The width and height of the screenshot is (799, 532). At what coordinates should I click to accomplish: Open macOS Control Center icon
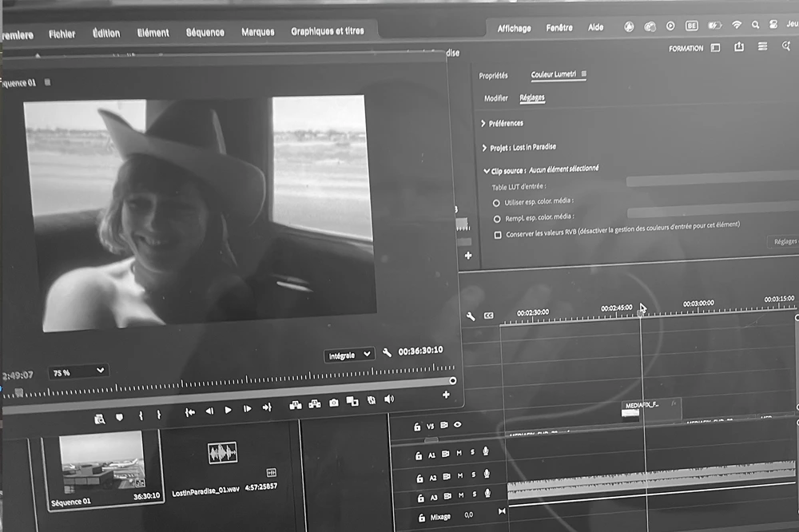pos(773,24)
